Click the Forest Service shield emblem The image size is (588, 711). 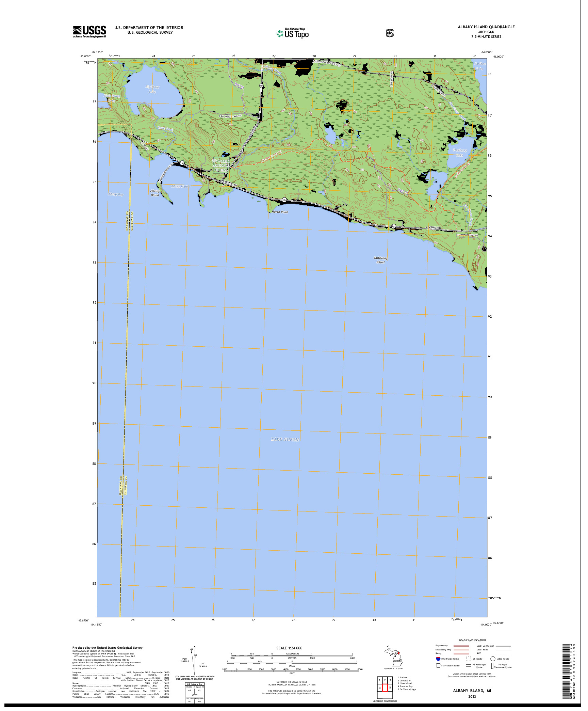pos(390,33)
